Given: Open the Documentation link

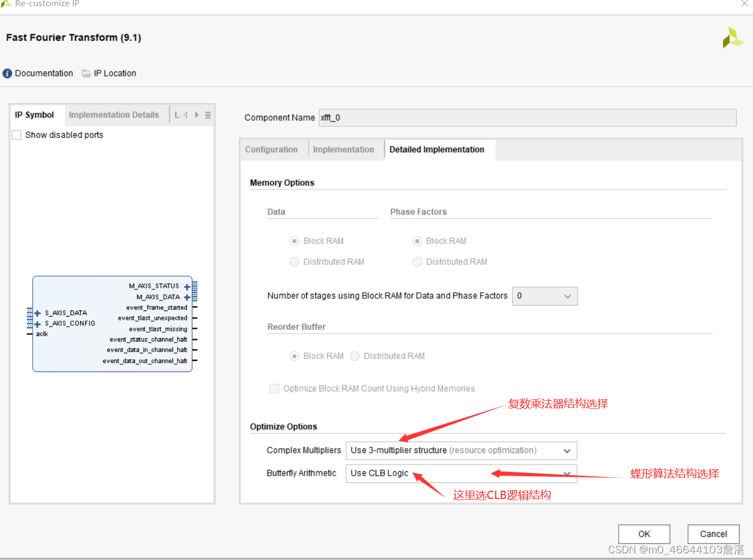Looking at the screenshot, I should [x=44, y=73].
